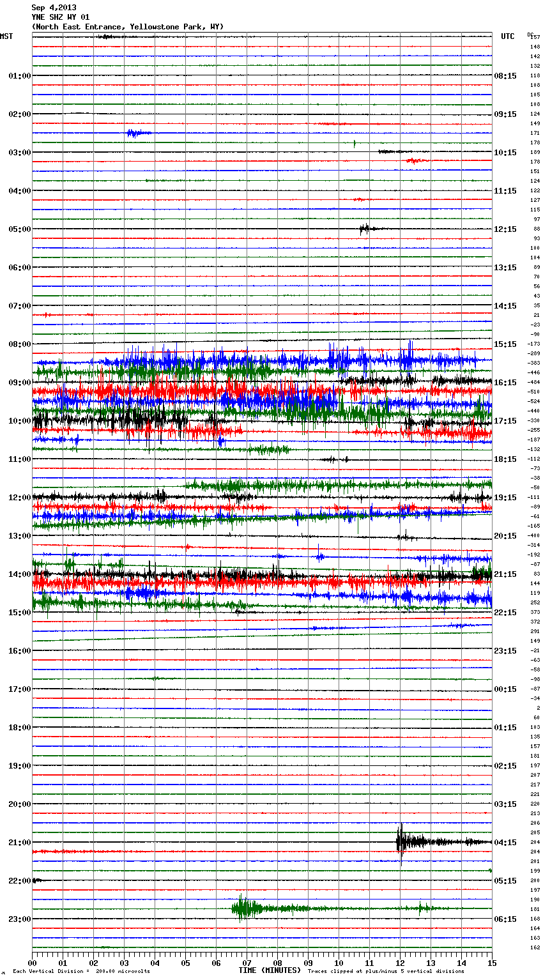This screenshot has height=980, width=543.
Task: Select the '21:00' MST time label
Action: [x=20, y=843]
